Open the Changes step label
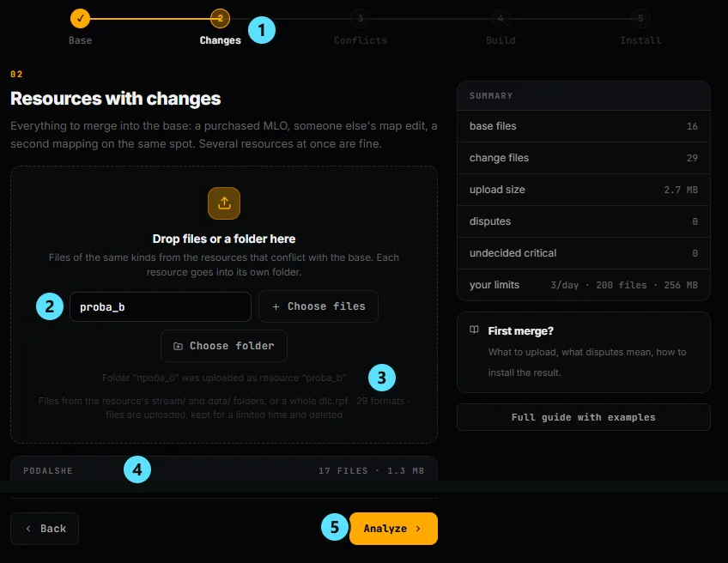728x563 pixels. (x=220, y=40)
